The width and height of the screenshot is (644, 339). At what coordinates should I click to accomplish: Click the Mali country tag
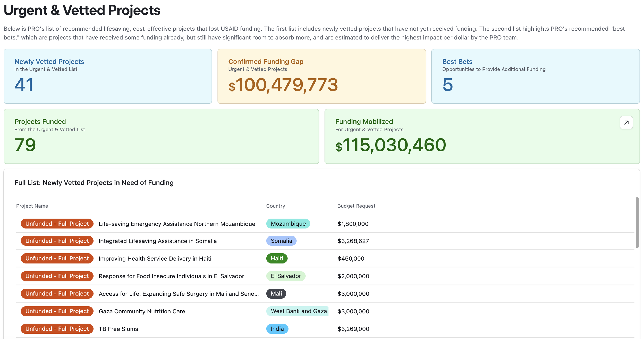[x=276, y=294]
